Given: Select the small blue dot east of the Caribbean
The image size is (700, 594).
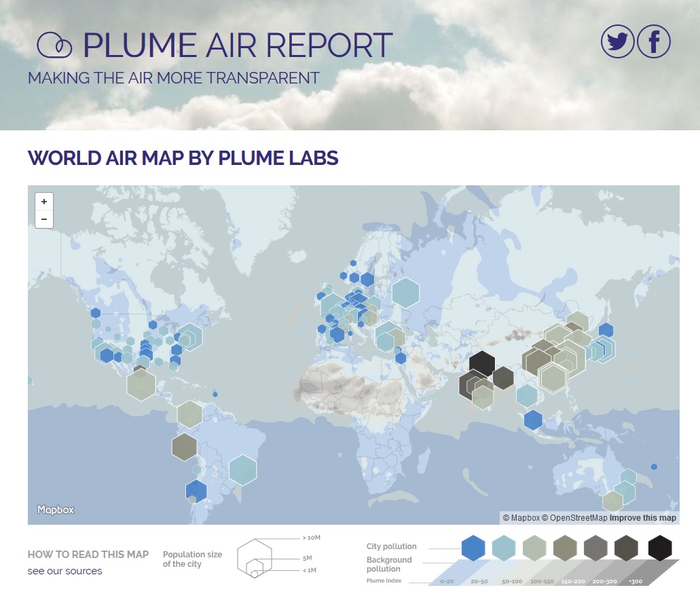Looking at the screenshot, I should coord(215,394).
